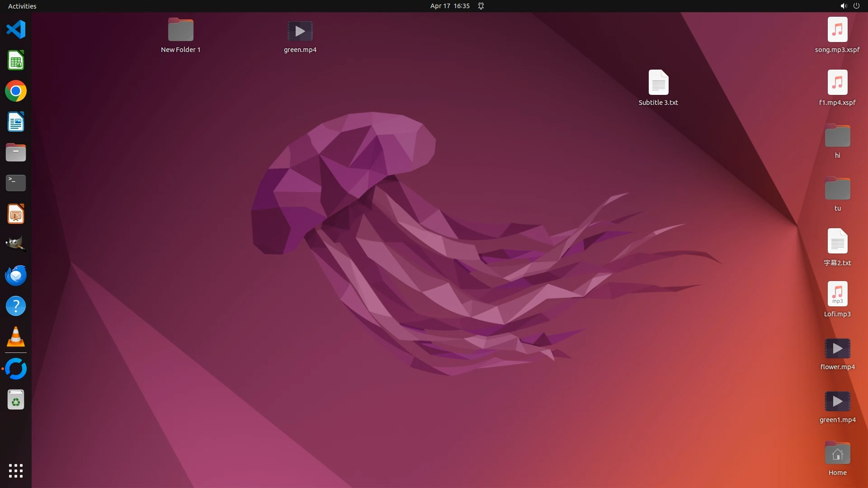Open Files manager in dock
The width and height of the screenshot is (868, 488).
click(x=16, y=153)
